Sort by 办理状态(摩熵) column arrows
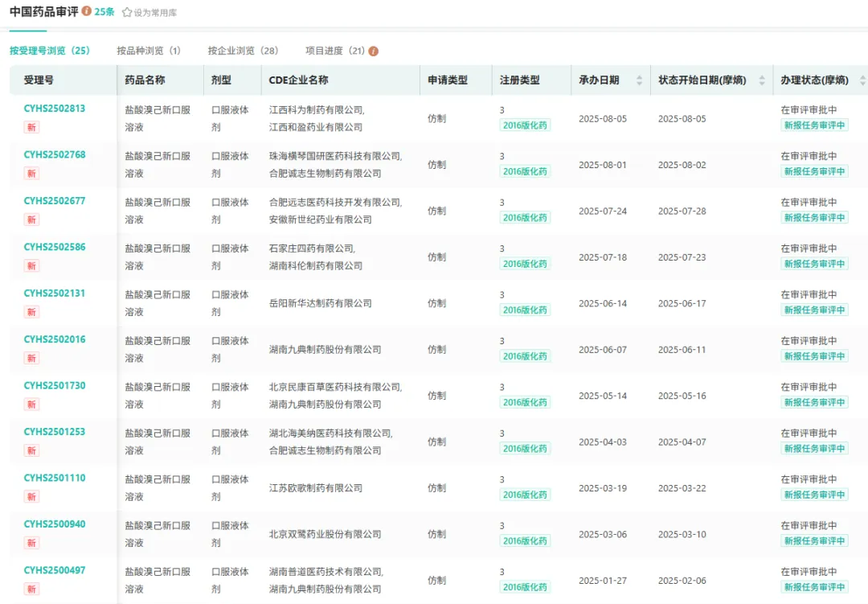This screenshot has height=604, width=868. coord(862,80)
